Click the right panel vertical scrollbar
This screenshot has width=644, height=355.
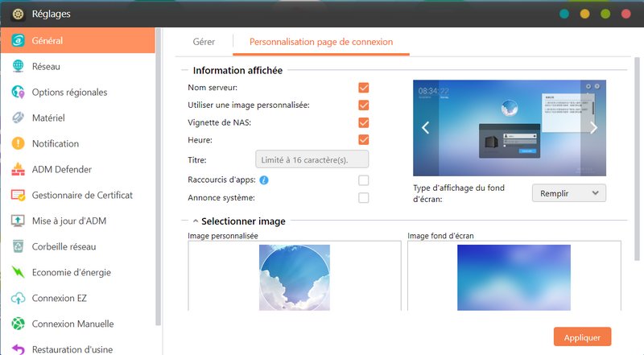(637, 159)
